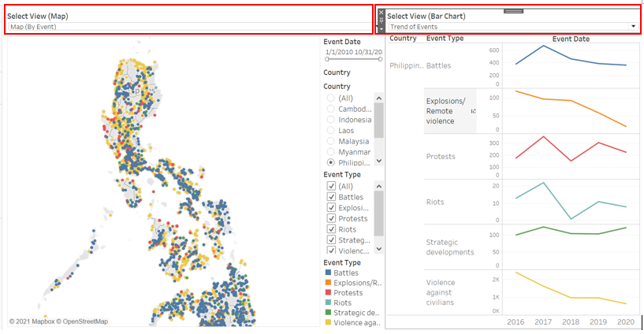
Task: Click the Event Date range slider
Action: tap(352, 59)
